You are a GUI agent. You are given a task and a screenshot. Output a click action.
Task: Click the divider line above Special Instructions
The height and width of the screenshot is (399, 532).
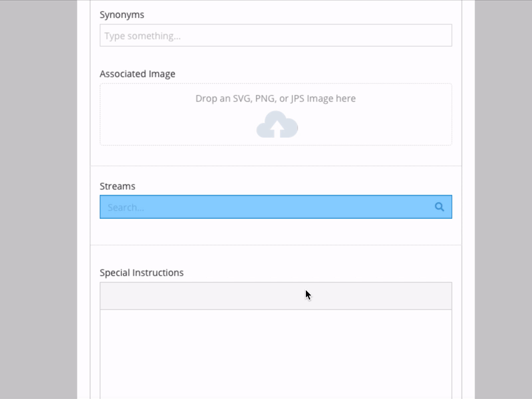(275, 245)
